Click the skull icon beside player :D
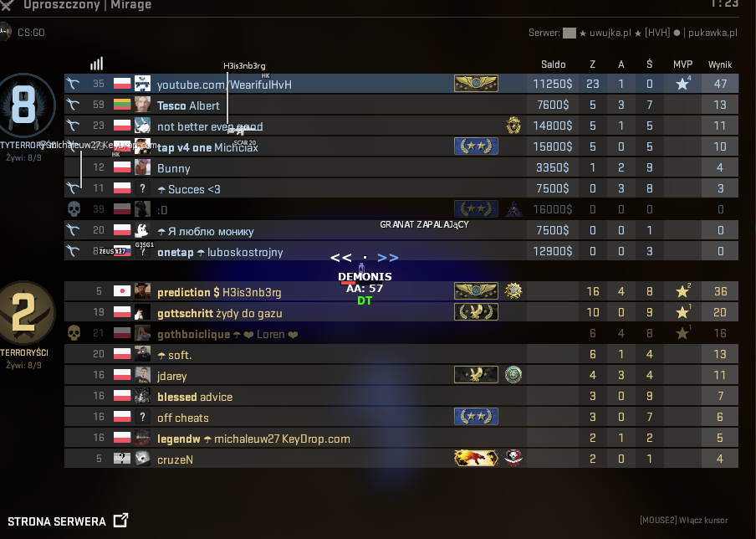756x539 pixels. click(x=74, y=209)
